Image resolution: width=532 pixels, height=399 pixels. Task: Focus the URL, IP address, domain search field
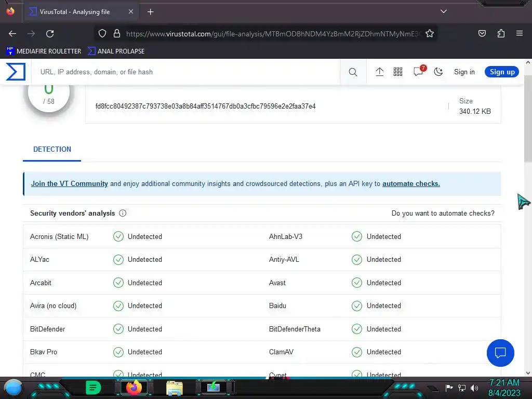click(x=185, y=72)
